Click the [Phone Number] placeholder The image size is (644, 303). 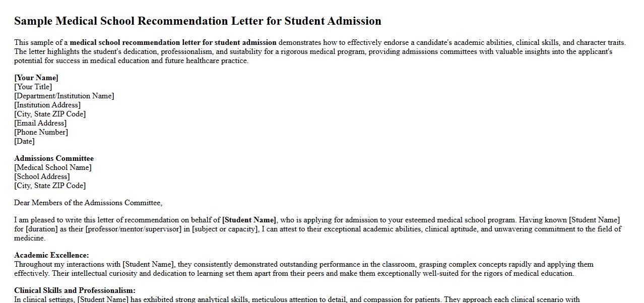(41, 132)
